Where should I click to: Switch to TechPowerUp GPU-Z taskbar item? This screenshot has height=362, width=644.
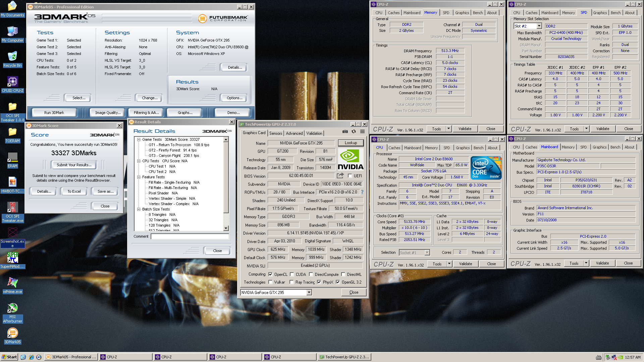point(344,357)
